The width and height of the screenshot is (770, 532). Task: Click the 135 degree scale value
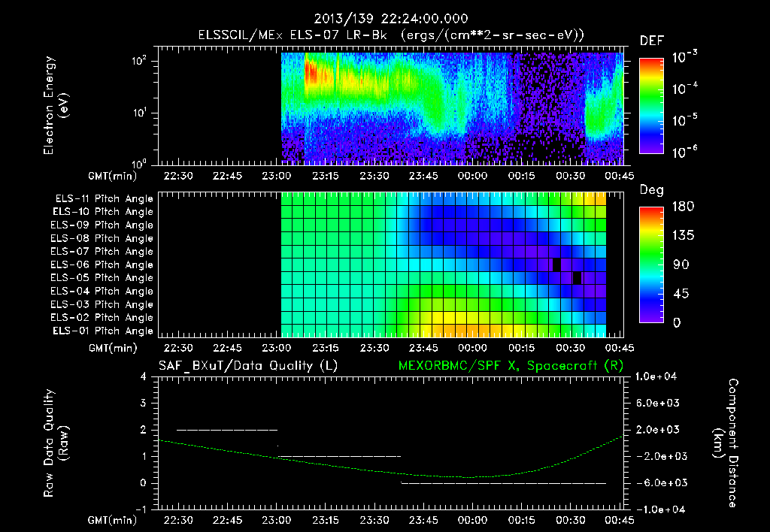click(683, 236)
